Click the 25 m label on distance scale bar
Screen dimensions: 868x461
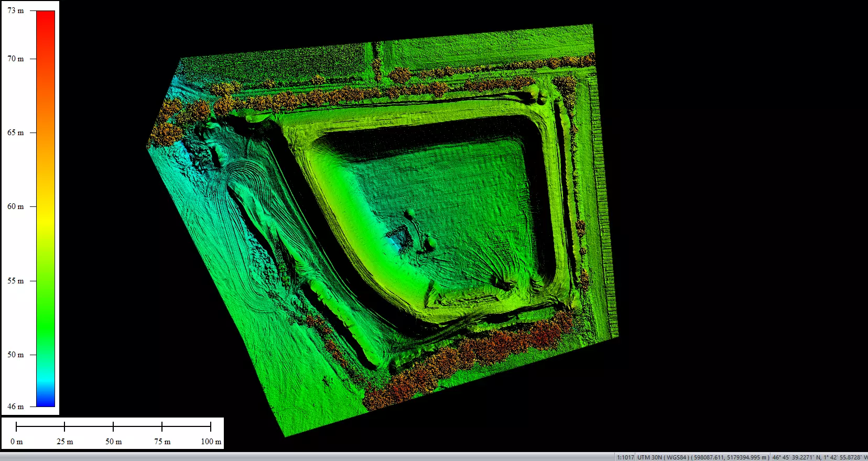(x=65, y=442)
